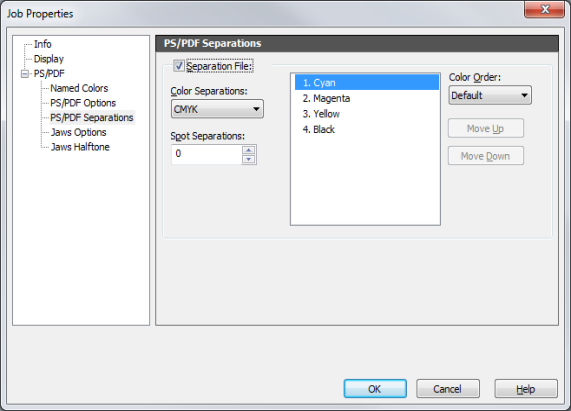Open the Color Separations CMYK dropdown
The image size is (571, 411).
(x=217, y=109)
